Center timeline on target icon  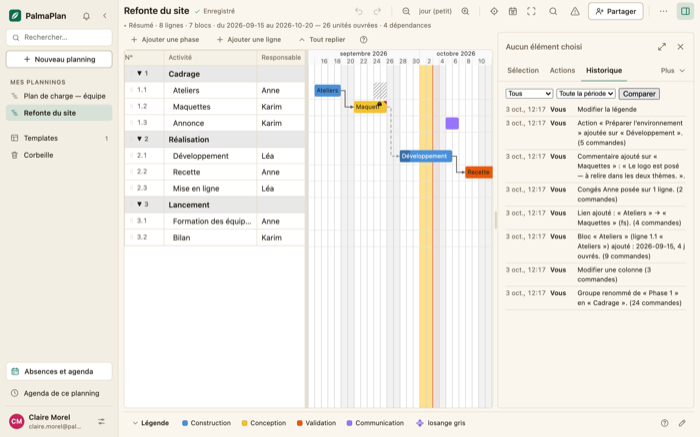point(494,11)
